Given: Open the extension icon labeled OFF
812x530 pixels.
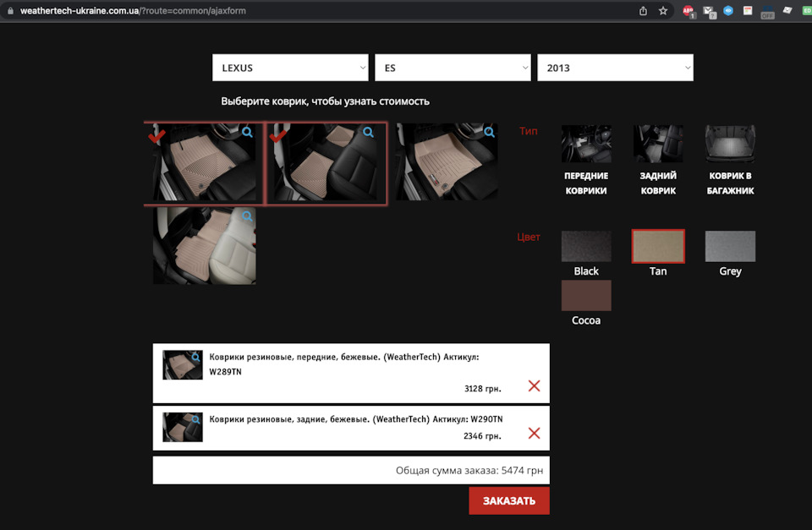Looking at the screenshot, I should [x=767, y=11].
